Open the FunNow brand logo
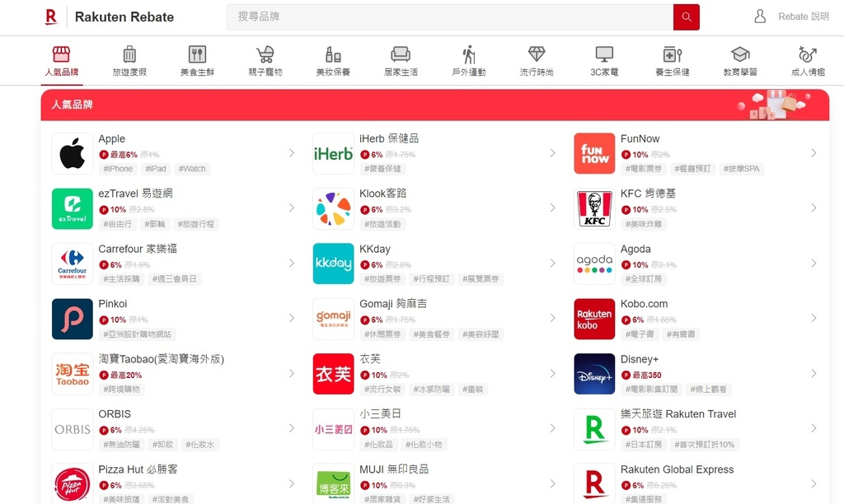The width and height of the screenshot is (844, 504). click(594, 153)
